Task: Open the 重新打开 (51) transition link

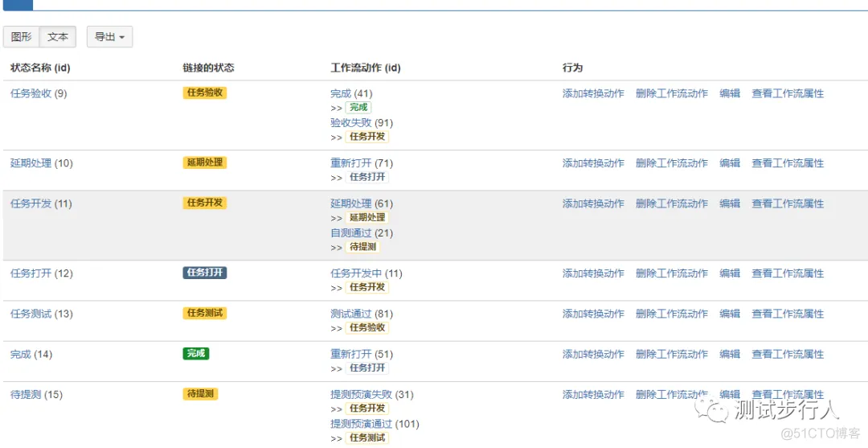Action: click(362, 355)
